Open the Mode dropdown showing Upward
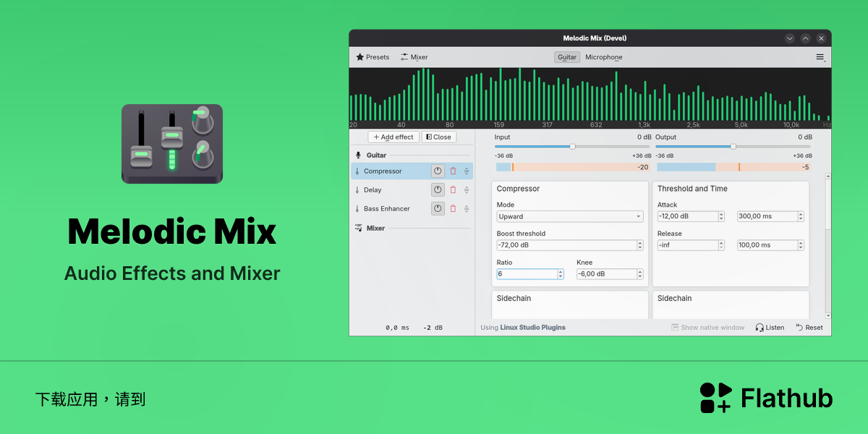 (x=570, y=216)
